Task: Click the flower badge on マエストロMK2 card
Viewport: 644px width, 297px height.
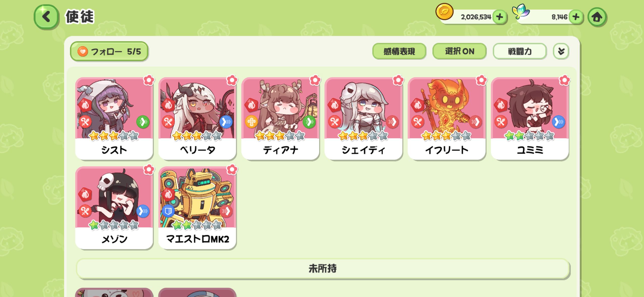Action: 232,170
